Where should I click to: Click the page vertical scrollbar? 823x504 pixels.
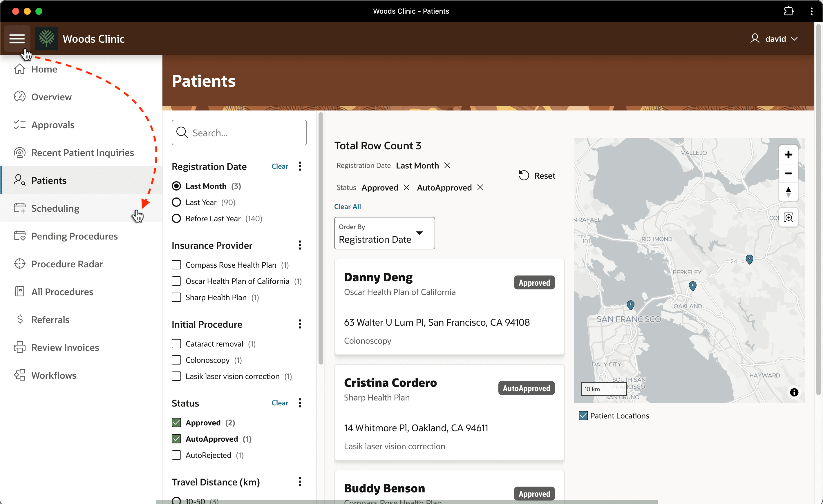coord(818,209)
